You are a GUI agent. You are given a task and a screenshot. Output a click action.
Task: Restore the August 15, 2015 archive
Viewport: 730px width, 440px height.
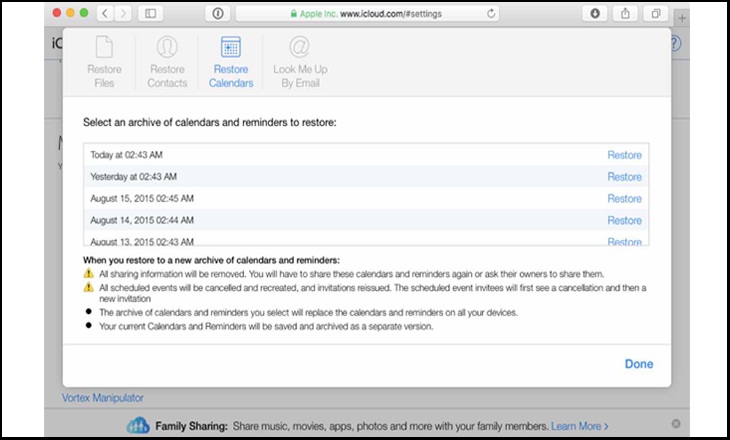pos(624,199)
